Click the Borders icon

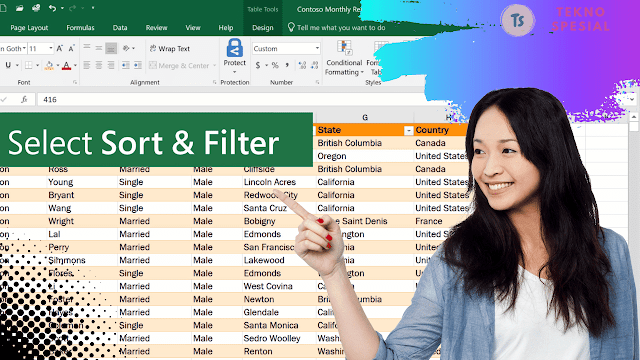click(29, 65)
